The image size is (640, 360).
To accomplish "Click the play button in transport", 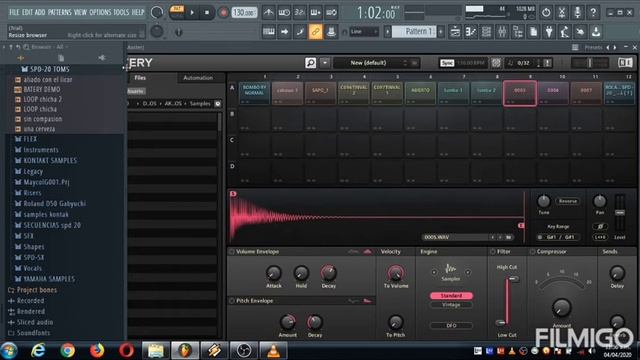I will point(192,13).
